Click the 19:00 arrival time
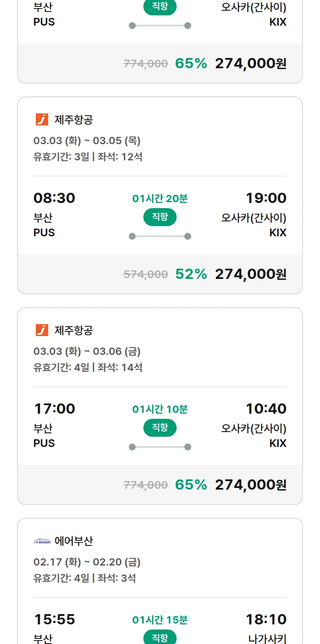The image size is (320, 644). [x=266, y=198]
